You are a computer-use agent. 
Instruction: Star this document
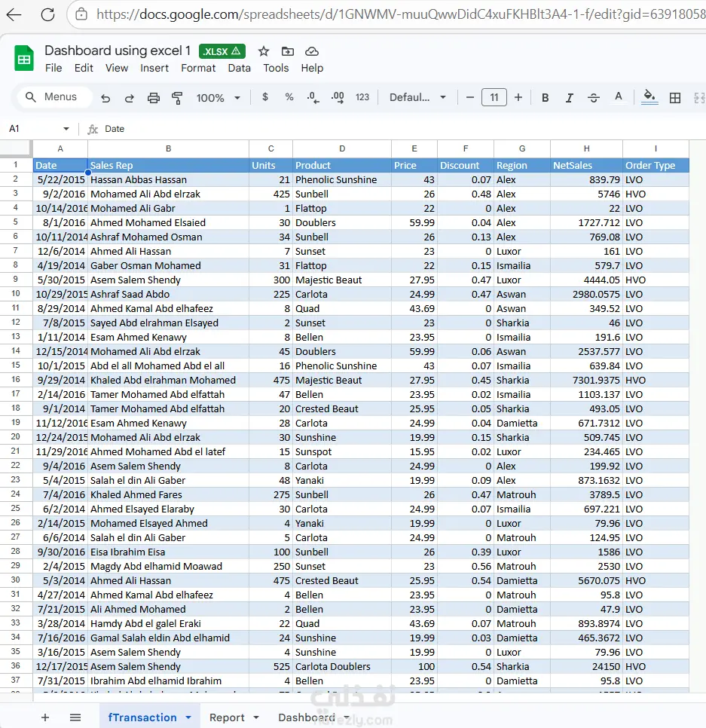click(264, 51)
